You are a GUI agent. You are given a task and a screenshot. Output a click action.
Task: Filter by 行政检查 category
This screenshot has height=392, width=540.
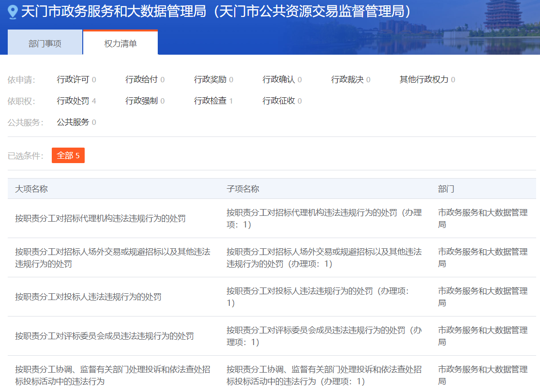click(210, 101)
